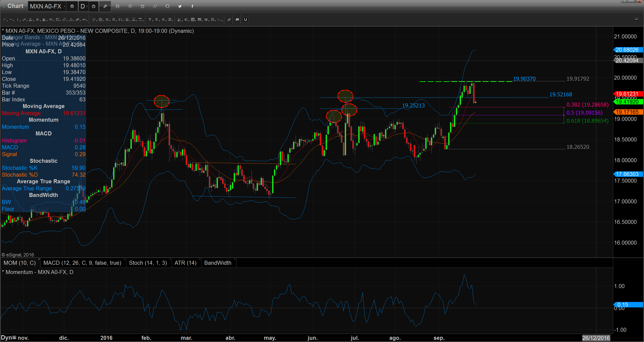The image size is (644, 342).
Task: Select the down arrow marker tool
Action: [x=163, y=20]
